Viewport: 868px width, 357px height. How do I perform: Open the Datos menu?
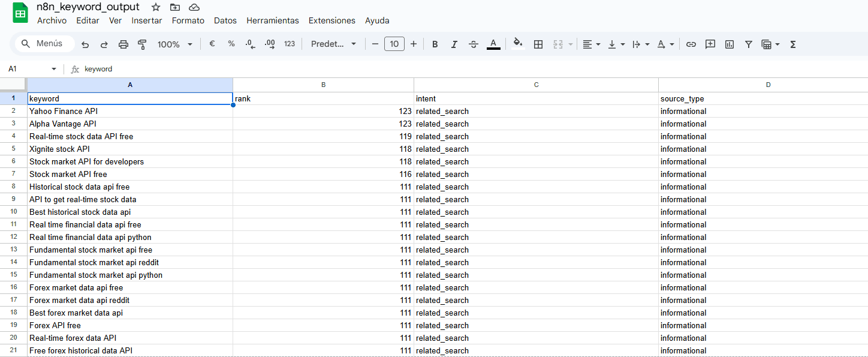pos(225,20)
